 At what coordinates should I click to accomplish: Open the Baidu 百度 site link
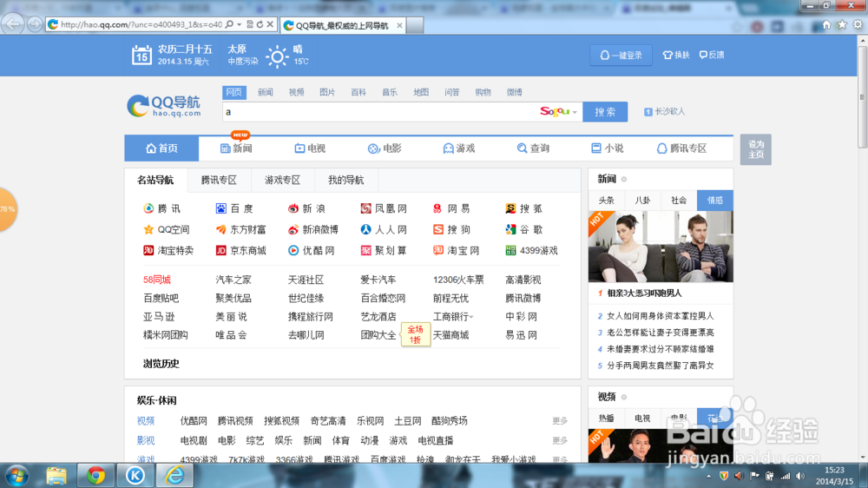[x=234, y=208]
